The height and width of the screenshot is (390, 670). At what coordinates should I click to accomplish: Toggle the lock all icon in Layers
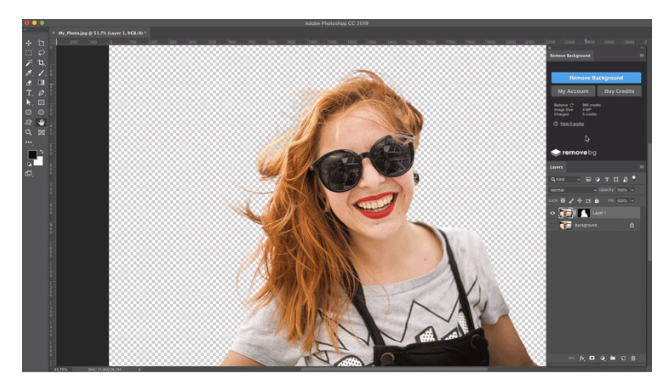point(597,201)
